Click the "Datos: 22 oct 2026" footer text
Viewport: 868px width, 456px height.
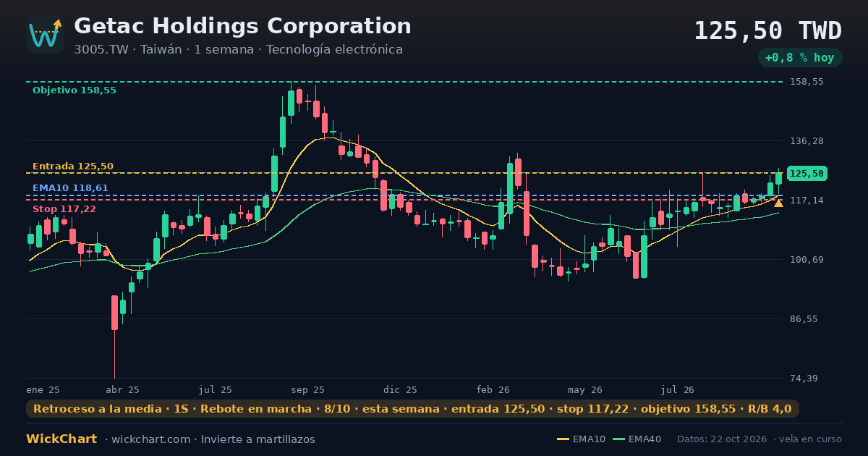pos(721,439)
